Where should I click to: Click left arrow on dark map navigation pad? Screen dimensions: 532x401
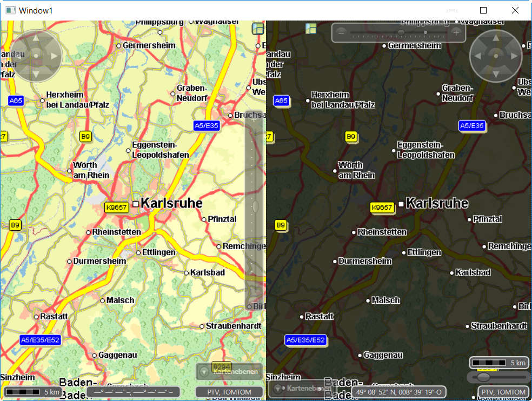477,56
